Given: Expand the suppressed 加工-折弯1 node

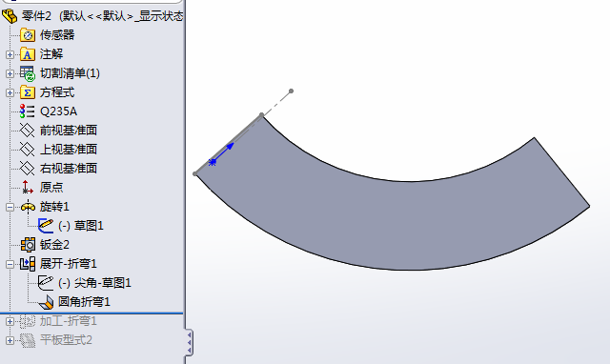Looking at the screenshot, I should click(x=10, y=321).
